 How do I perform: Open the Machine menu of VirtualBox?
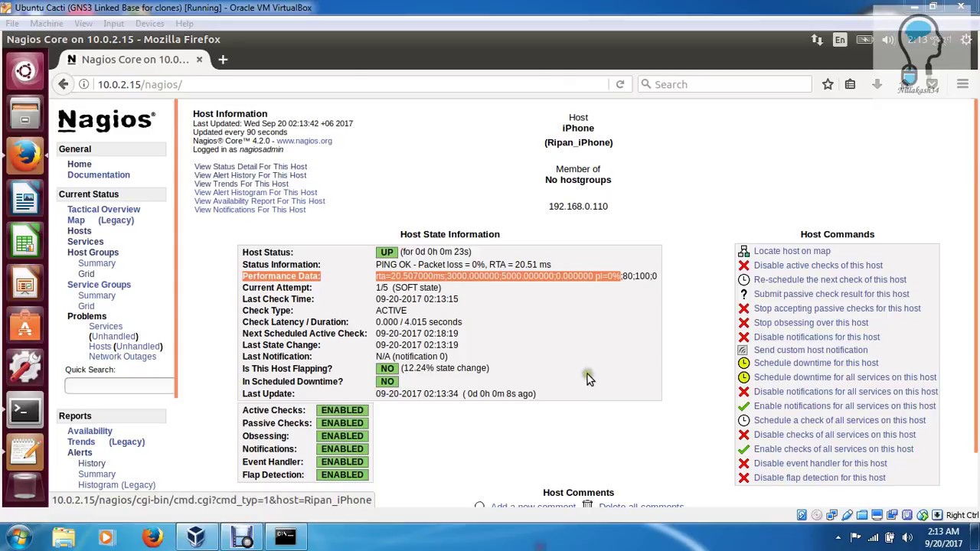tap(47, 23)
